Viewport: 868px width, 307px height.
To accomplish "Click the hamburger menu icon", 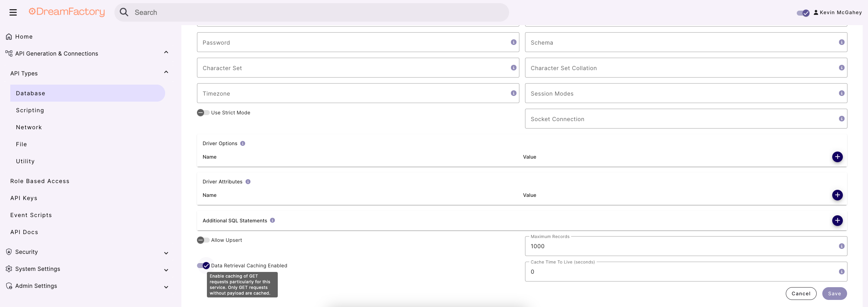I will [13, 12].
